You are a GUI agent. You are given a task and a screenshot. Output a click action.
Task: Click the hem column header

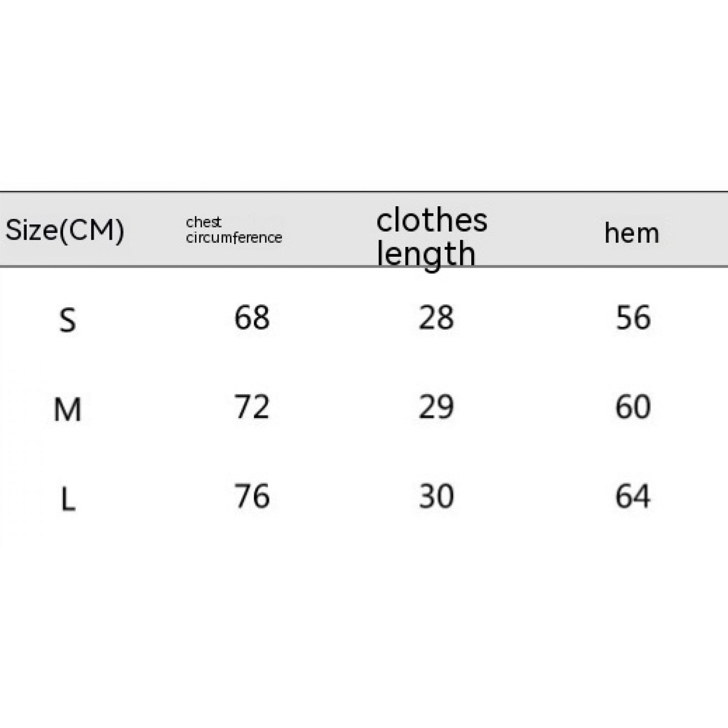631,233
